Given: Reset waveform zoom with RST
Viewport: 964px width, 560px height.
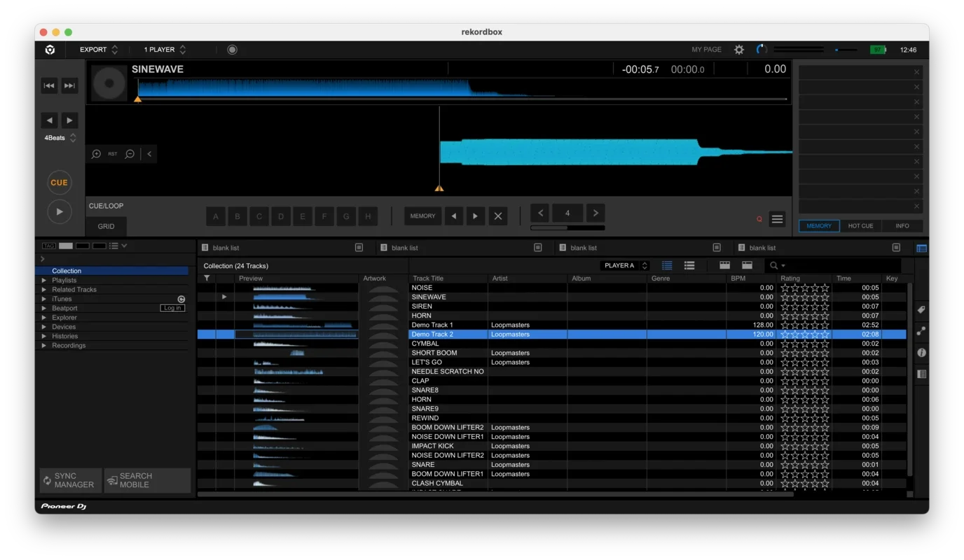Looking at the screenshot, I should tap(113, 154).
